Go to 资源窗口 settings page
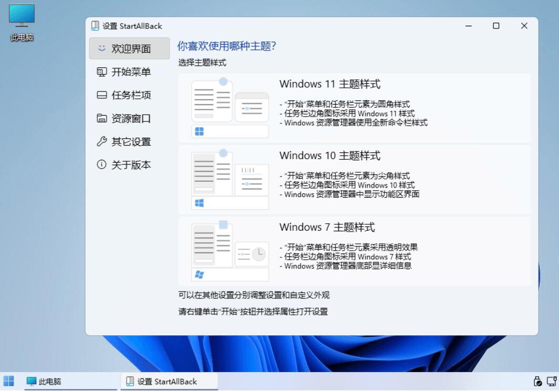559x392 pixels. (x=129, y=118)
